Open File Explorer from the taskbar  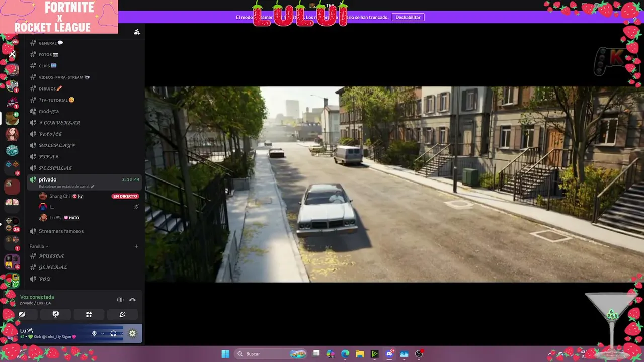pos(360,354)
